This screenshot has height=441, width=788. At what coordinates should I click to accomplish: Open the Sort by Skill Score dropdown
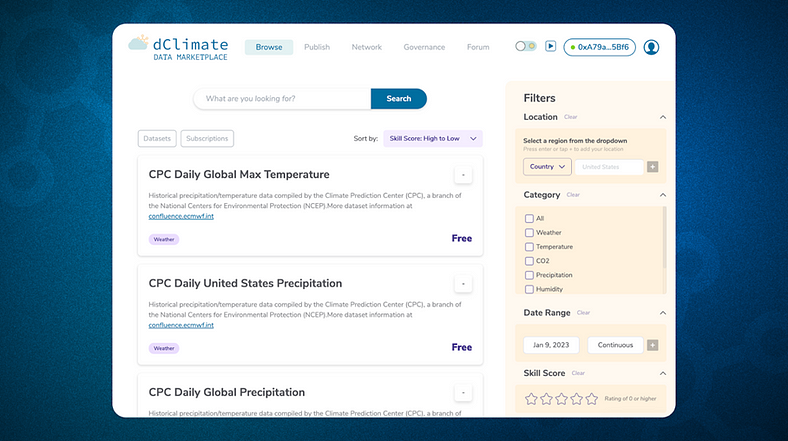tap(433, 139)
